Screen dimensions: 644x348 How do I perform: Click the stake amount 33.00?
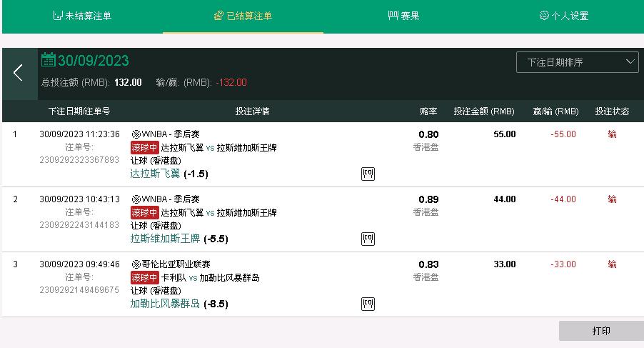pos(505,264)
